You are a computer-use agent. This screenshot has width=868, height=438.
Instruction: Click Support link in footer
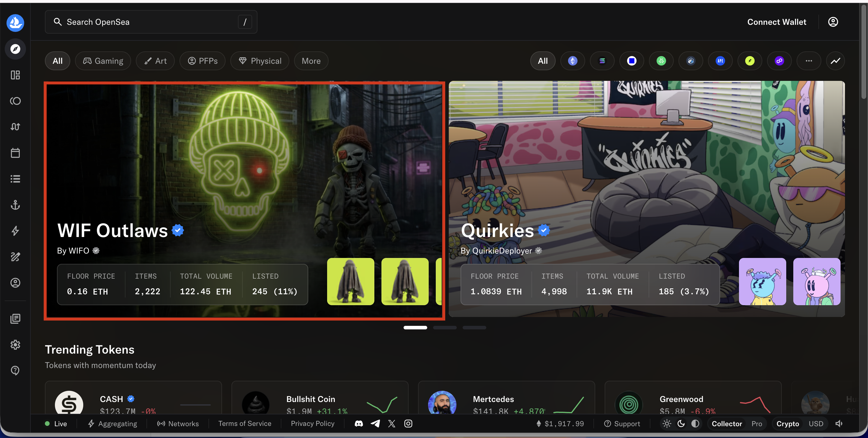point(622,424)
